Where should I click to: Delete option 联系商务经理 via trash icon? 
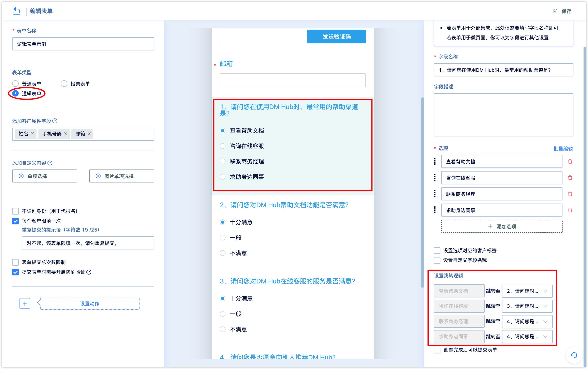pos(570,194)
